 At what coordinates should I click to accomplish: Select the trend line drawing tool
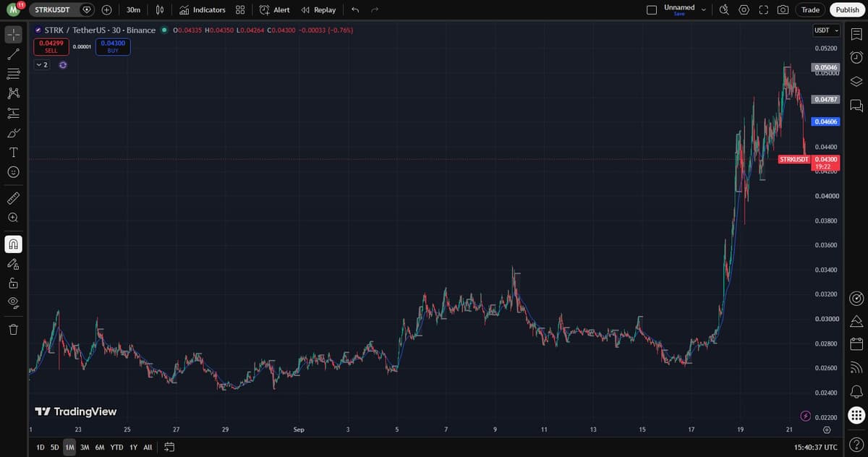pos(13,54)
